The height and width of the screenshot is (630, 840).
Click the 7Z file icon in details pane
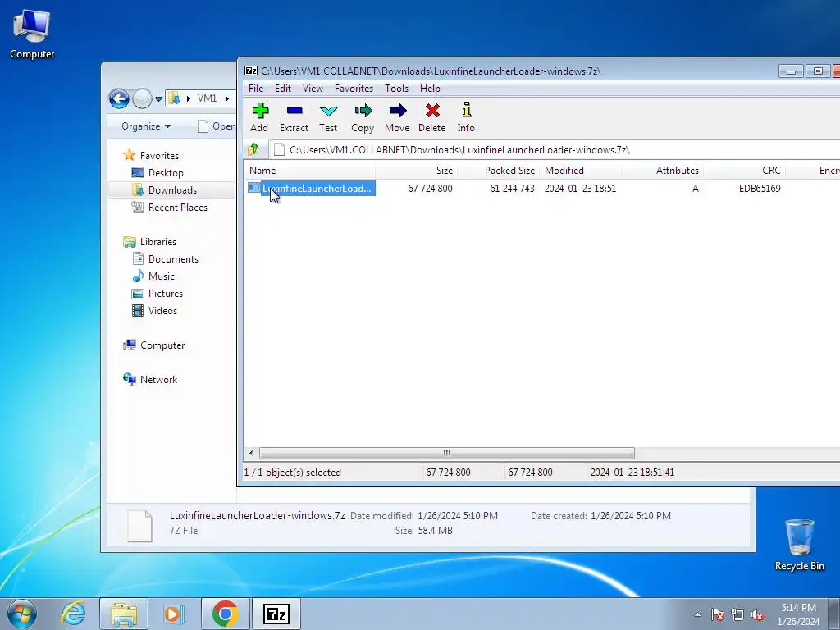pos(139,525)
